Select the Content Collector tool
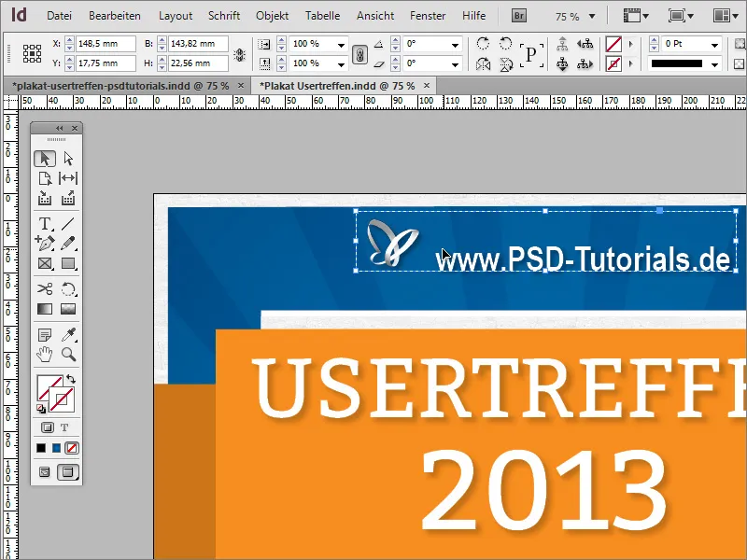Viewport: 747px width, 560px height. coord(45,198)
